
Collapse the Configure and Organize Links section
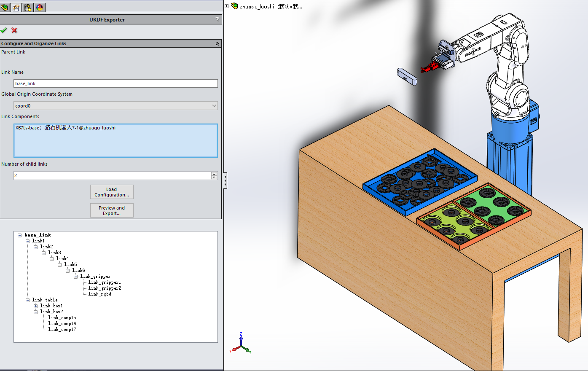coord(217,43)
